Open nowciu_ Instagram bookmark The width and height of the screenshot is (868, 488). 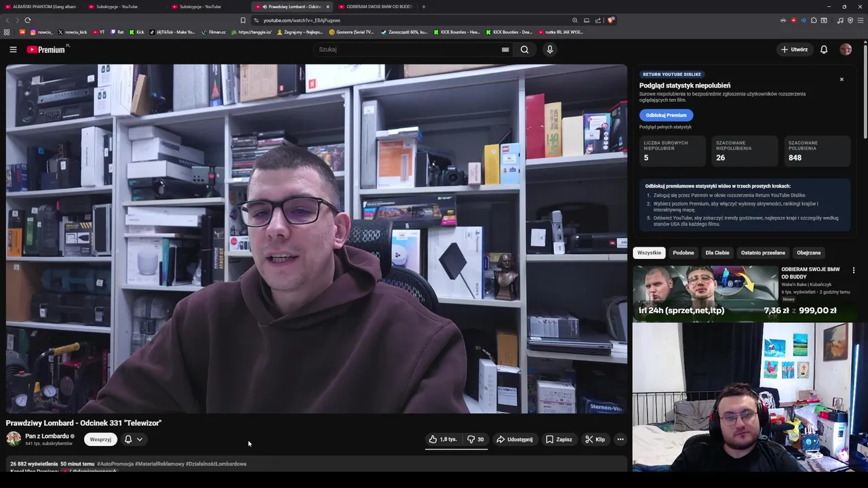(x=41, y=32)
